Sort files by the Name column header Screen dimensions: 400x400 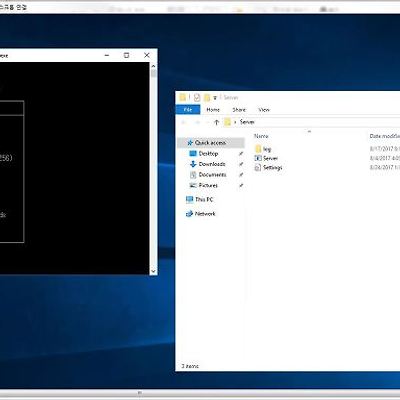pyautogui.click(x=261, y=136)
